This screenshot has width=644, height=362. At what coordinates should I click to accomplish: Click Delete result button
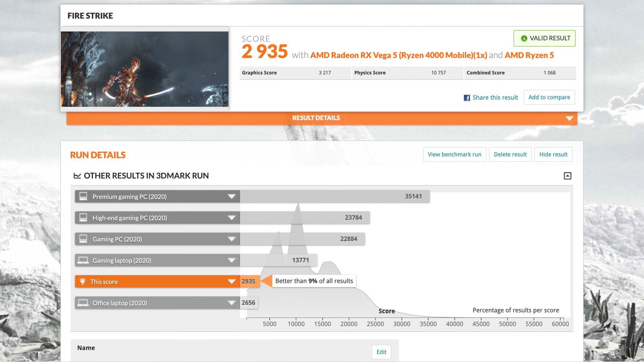[x=510, y=154]
